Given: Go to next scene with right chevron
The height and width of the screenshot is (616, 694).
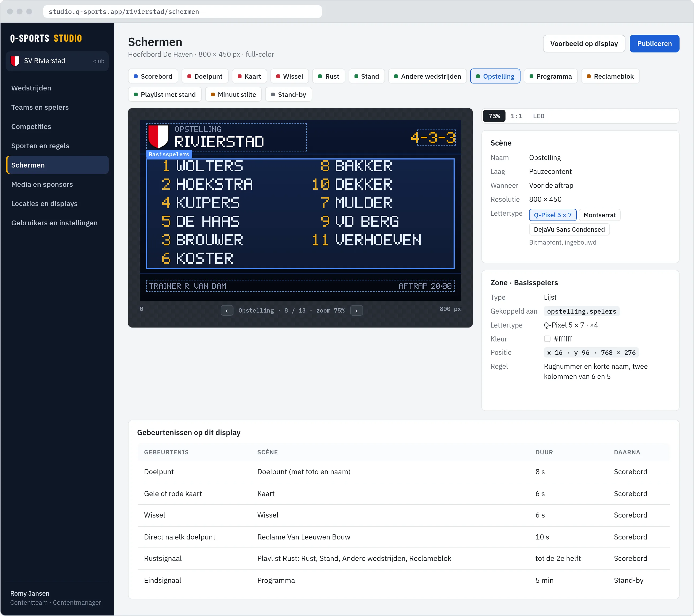Looking at the screenshot, I should click(x=356, y=311).
